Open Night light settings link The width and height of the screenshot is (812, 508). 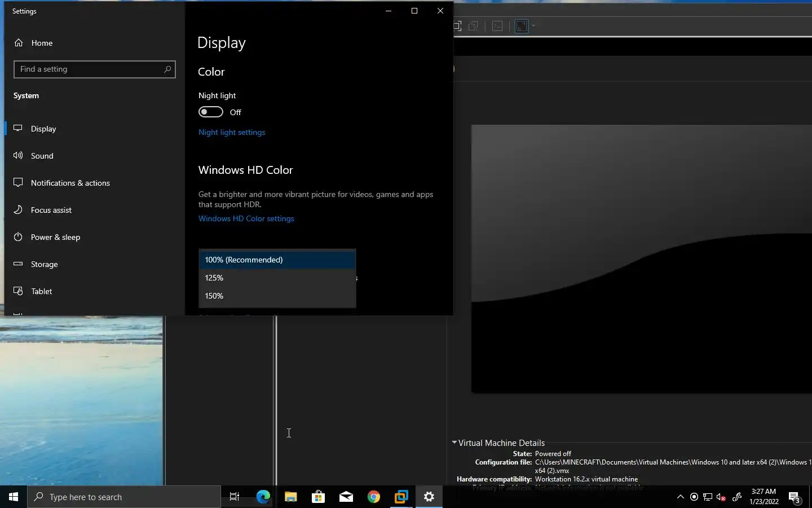coord(232,132)
